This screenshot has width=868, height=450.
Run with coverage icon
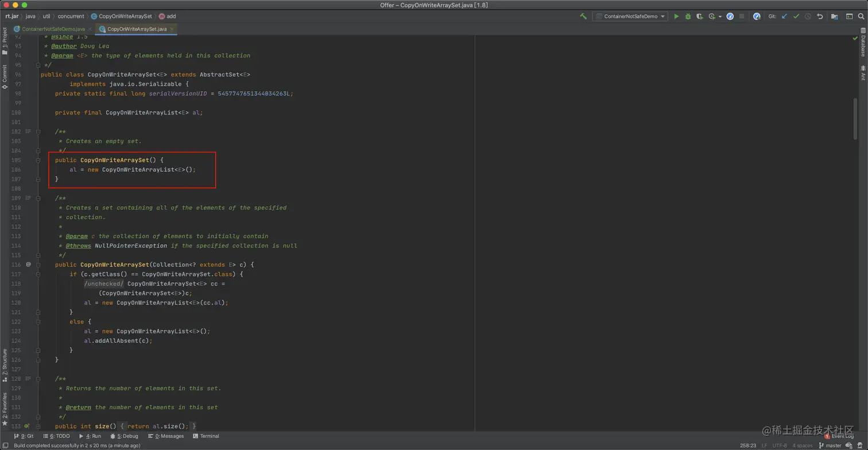tap(699, 17)
